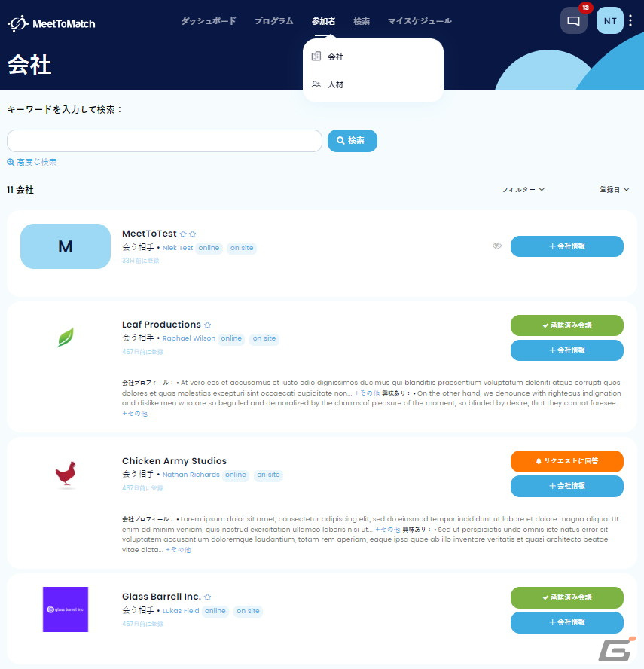Open Raphael Wilson profile link
Screen dimensions: 644x669
188,338
